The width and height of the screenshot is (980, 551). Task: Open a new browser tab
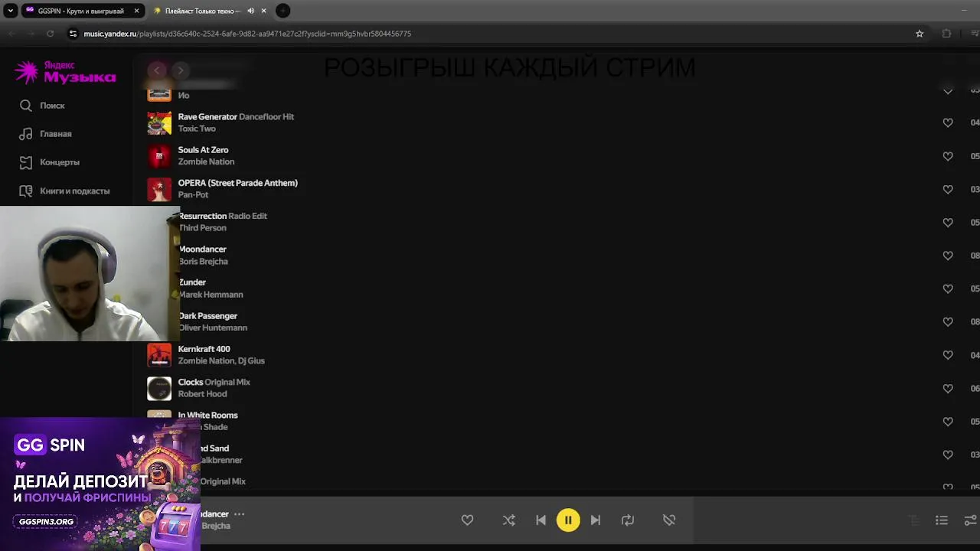(283, 11)
